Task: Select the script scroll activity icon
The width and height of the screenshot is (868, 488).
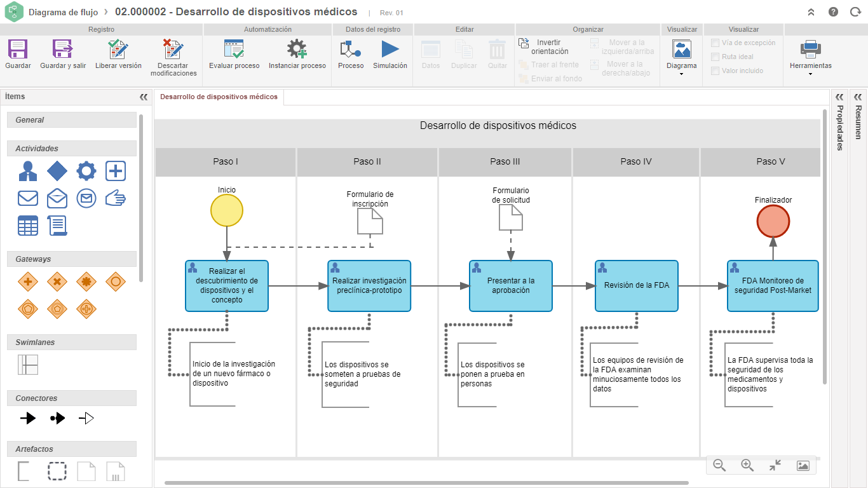Action: (x=57, y=226)
